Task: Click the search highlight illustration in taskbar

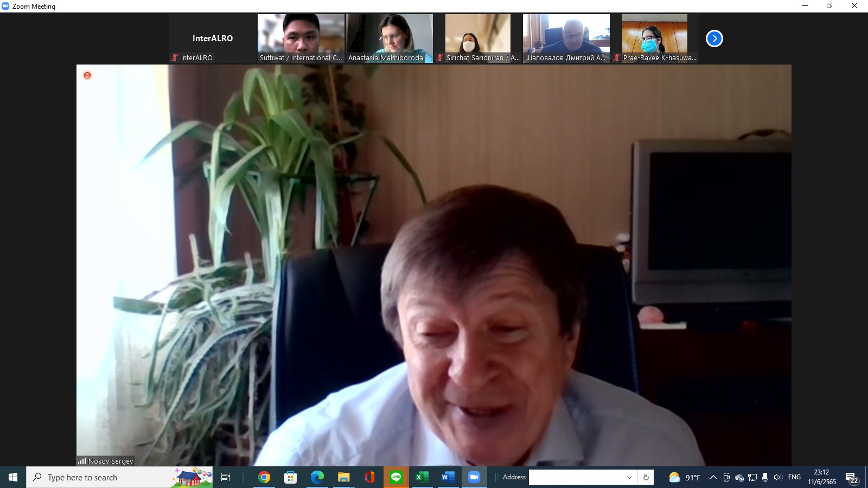Action: [x=193, y=477]
